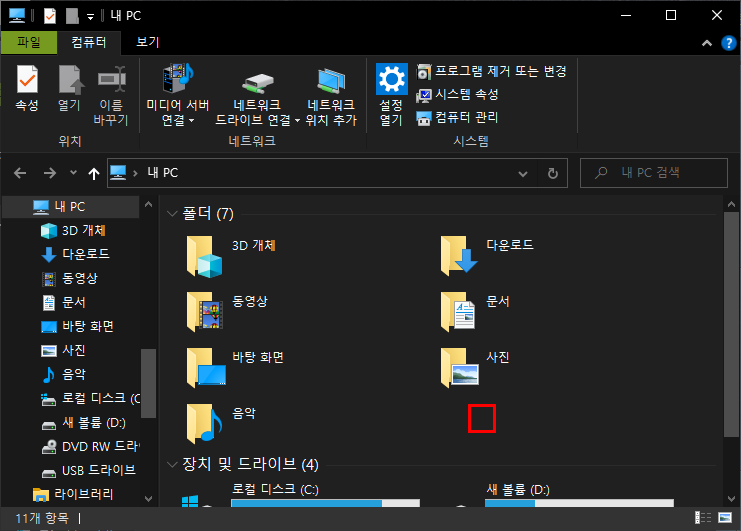Select the 음악 folder icon in main pane

click(204, 424)
